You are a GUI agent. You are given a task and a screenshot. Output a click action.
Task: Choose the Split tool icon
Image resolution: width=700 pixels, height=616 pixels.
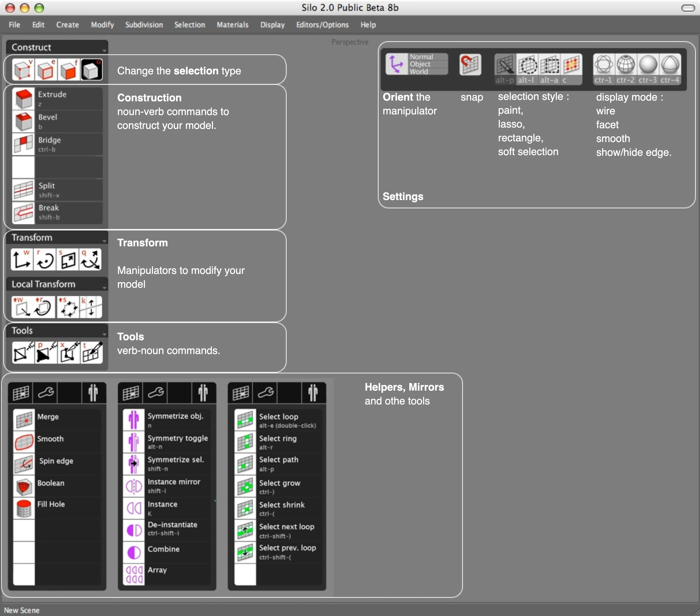click(23, 190)
